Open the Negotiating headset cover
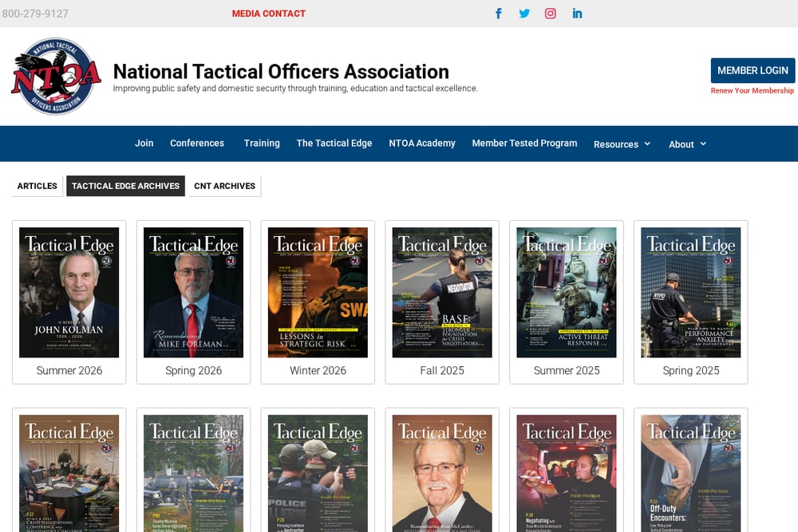The height and width of the screenshot is (532, 798). tap(567, 474)
